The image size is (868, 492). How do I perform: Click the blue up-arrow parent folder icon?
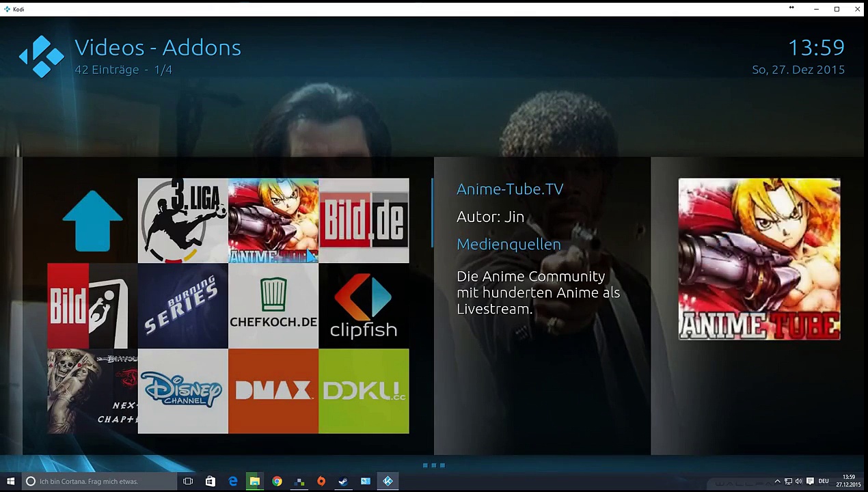click(92, 221)
